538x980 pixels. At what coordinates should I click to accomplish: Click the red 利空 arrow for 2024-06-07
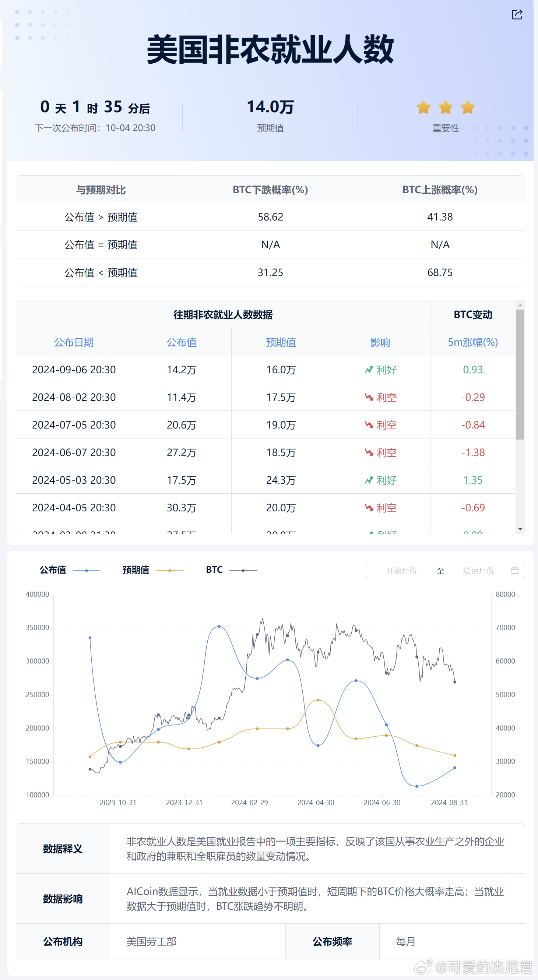(x=369, y=453)
